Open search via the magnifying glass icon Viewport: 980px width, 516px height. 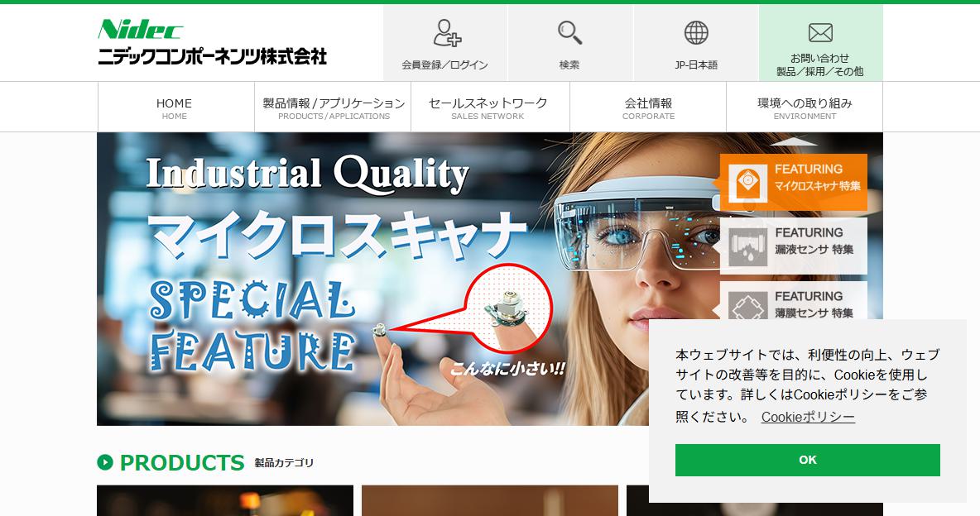click(x=569, y=32)
